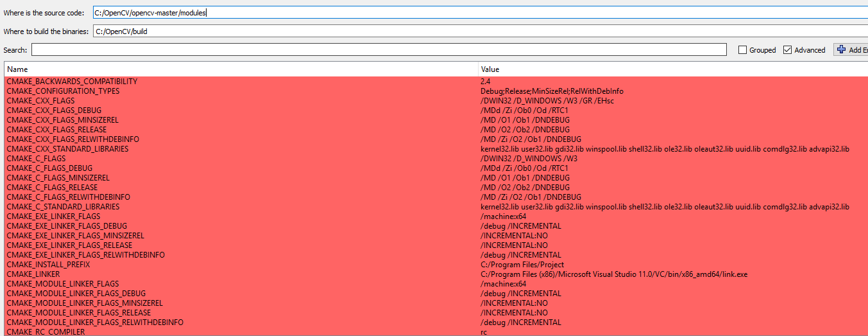Edit the CMAKE_C_FLAGS value cell
The height and width of the screenshot is (336, 868).
(673, 159)
